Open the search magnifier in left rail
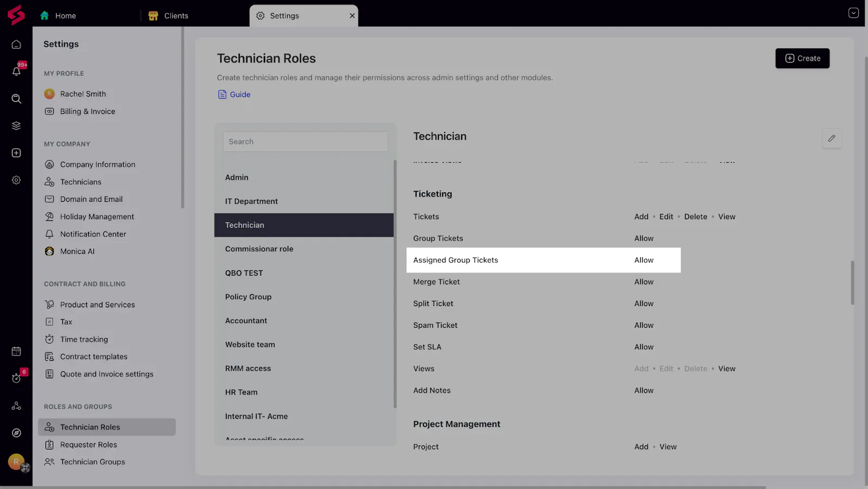 16,99
